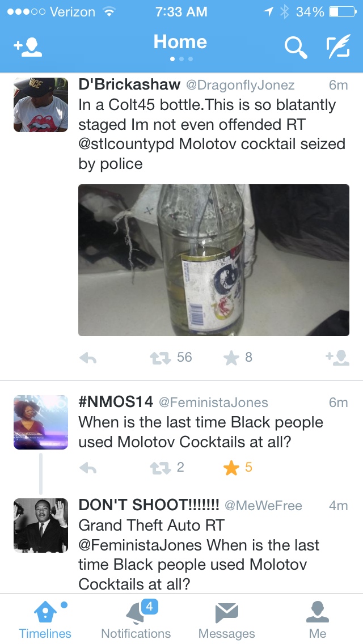Image resolution: width=363 pixels, height=644 pixels.
Task: Open the Me profile tab
Action: coord(318,620)
